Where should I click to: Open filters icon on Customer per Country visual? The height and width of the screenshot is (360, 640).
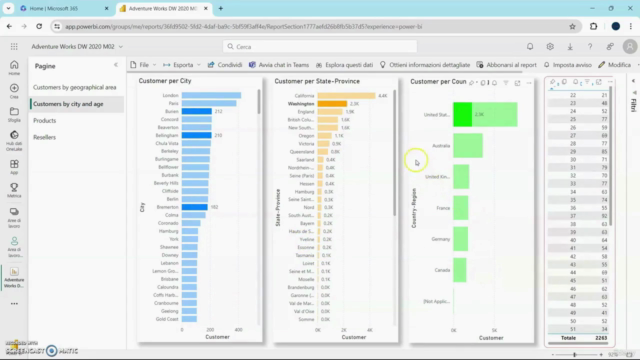(x=506, y=83)
